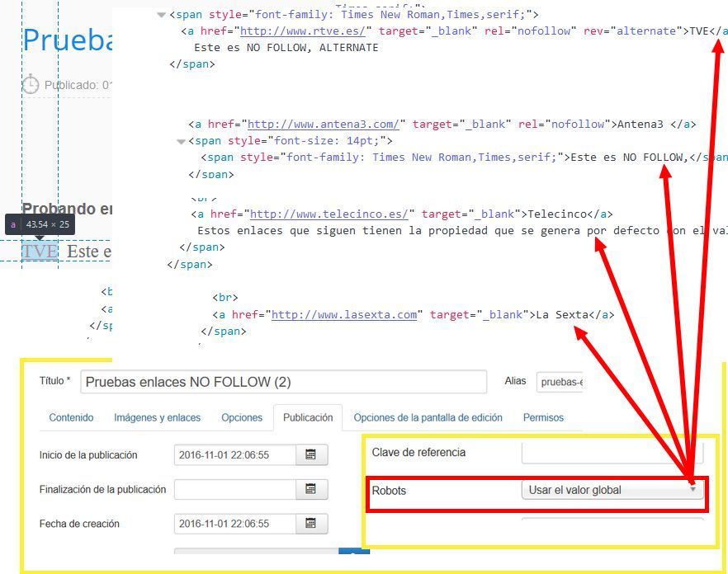Click the 'Publicado' date text
The image size is (728, 574).
(x=77, y=85)
